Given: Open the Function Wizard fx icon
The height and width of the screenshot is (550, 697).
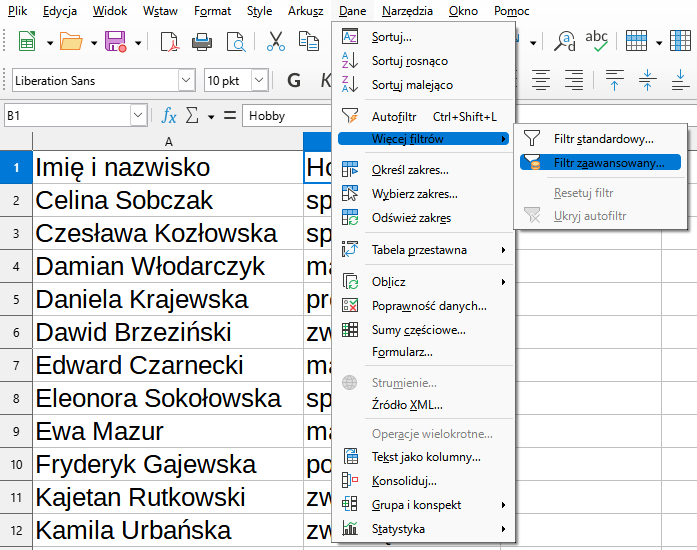Looking at the screenshot, I should [169, 116].
